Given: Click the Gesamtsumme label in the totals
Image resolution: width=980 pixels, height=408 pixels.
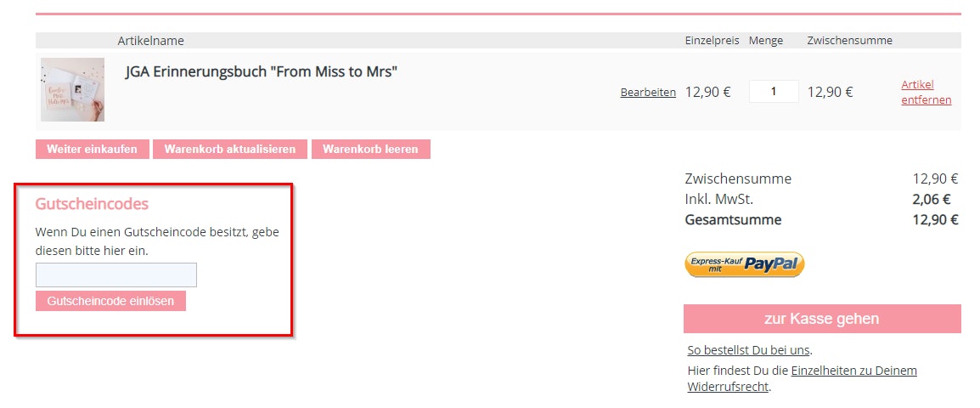Looking at the screenshot, I should [x=733, y=220].
